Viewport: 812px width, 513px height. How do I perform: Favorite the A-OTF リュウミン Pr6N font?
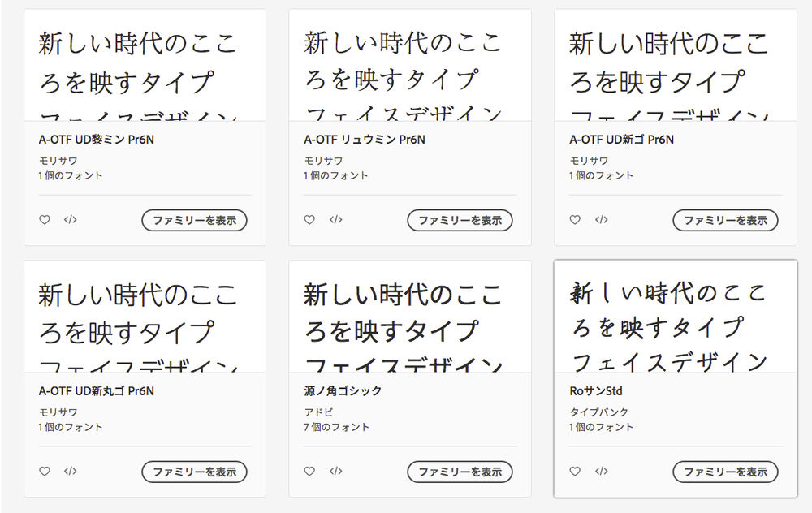[x=309, y=220]
